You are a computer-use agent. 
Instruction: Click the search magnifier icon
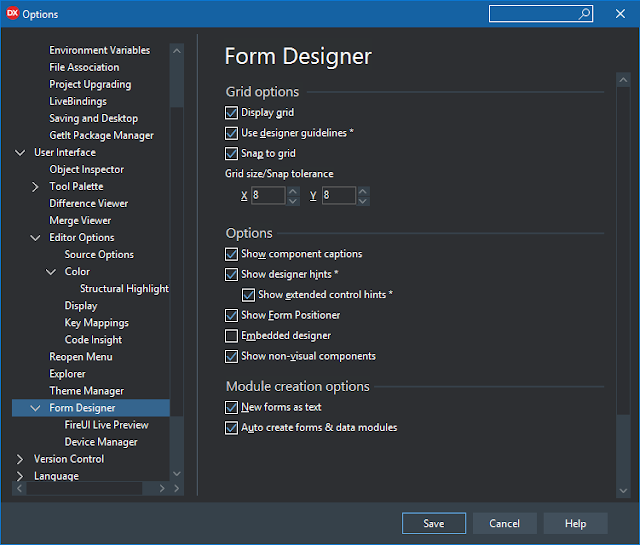[585, 14]
